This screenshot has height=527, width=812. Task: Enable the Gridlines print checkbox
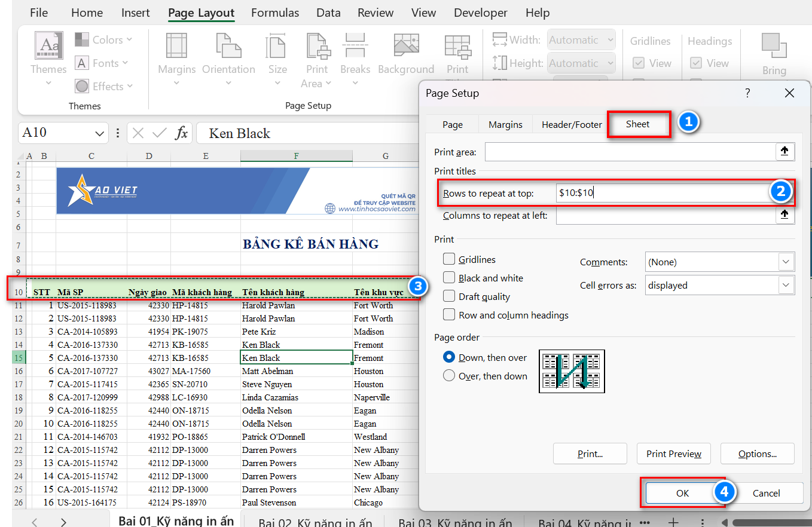coord(449,259)
